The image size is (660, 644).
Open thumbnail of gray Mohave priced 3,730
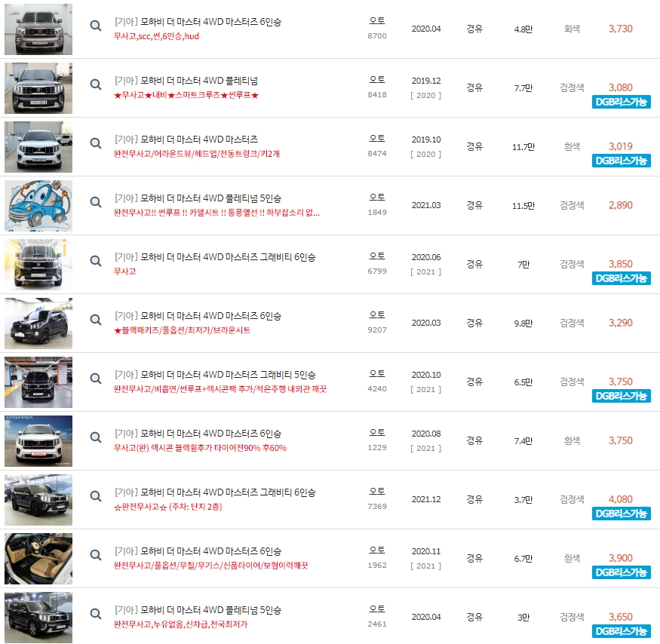tap(38, 29)
